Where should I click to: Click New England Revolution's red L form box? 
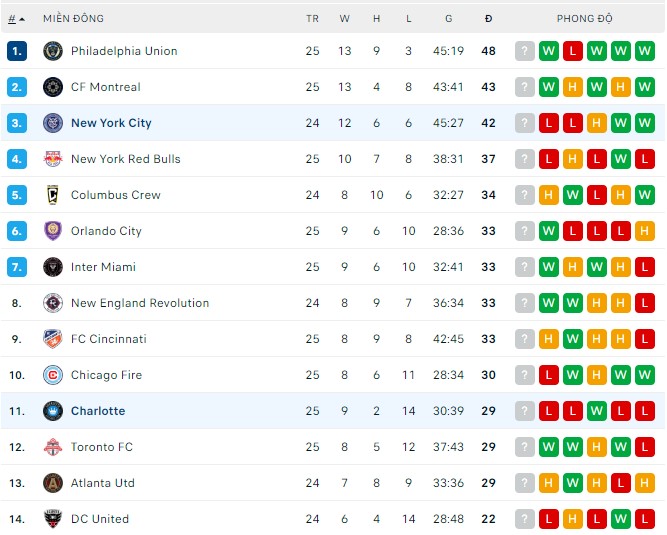644,303
